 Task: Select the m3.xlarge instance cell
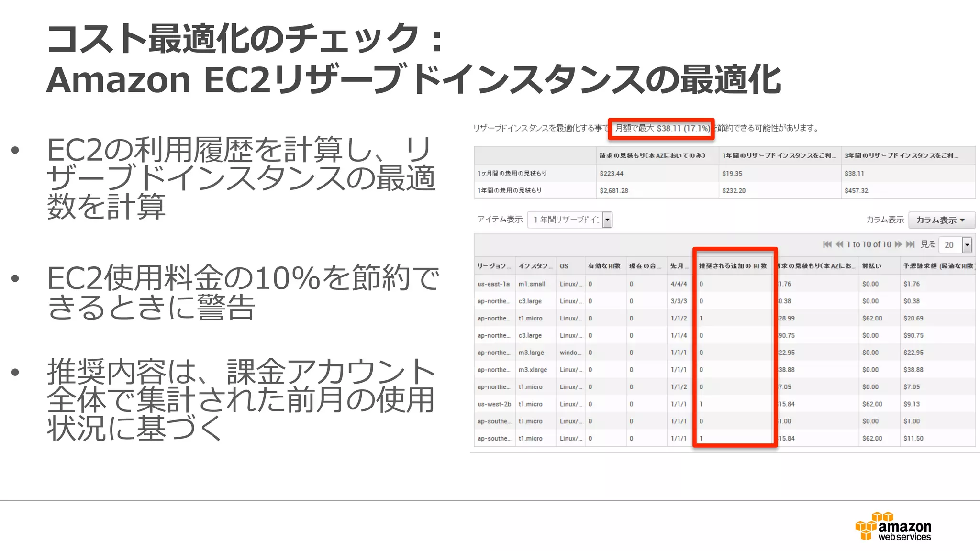(x=535, y=370)
